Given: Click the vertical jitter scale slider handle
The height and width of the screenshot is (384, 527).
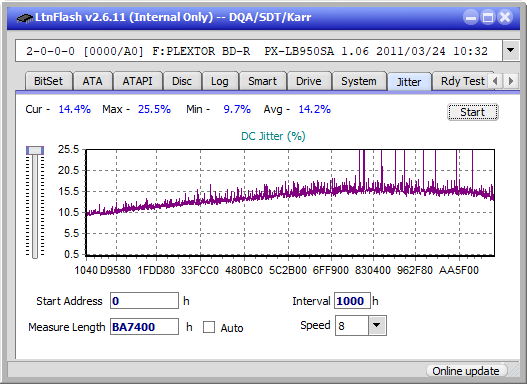Looking at the screenshot, I should 35,150.
